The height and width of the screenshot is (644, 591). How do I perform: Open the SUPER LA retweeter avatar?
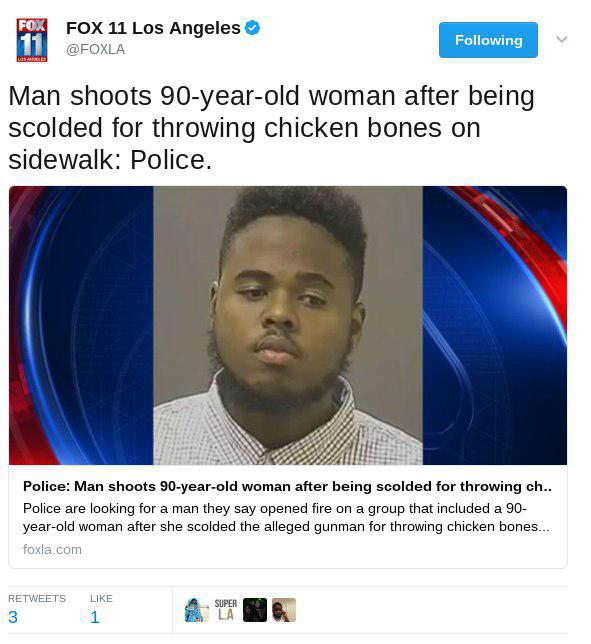[225, 610]
